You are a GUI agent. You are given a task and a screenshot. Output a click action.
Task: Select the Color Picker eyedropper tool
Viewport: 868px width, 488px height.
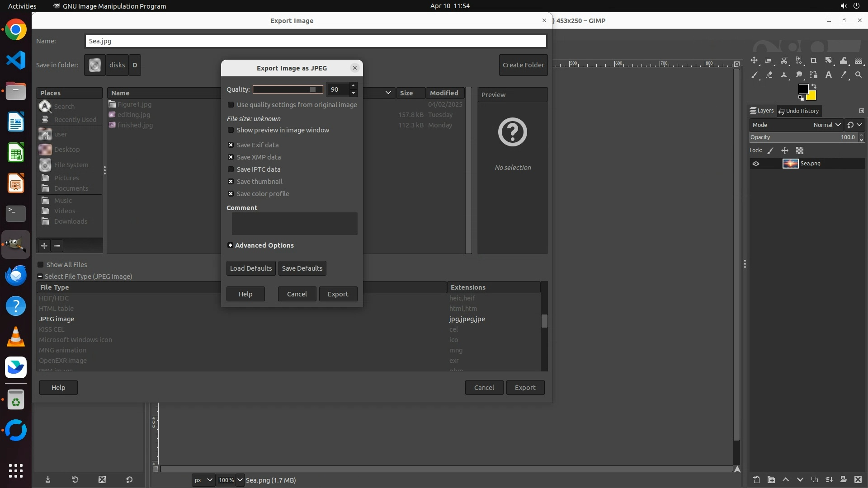click(844, 75)
